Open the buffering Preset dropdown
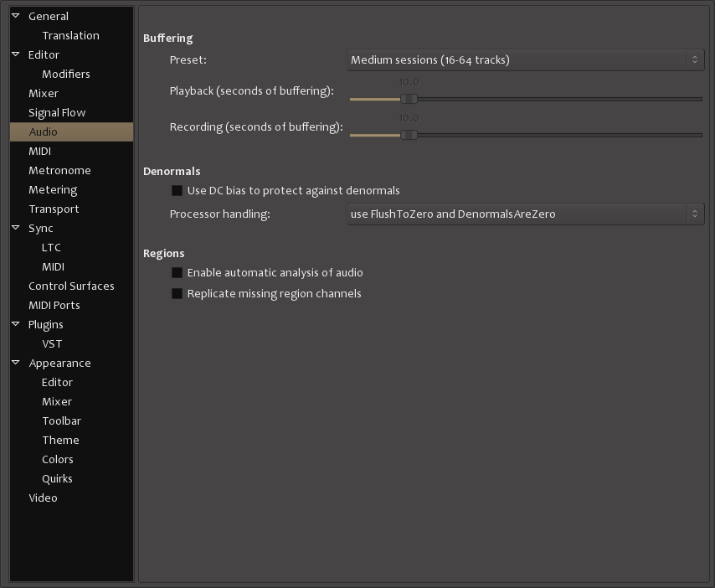This screenshot has height=588, width=715. 525,60
